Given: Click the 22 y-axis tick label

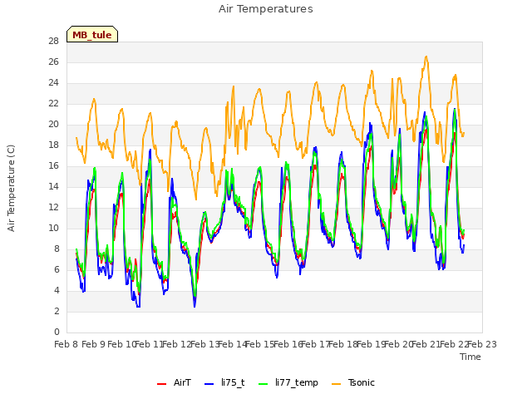Looking at the screenshot, I should coord(53,103).
